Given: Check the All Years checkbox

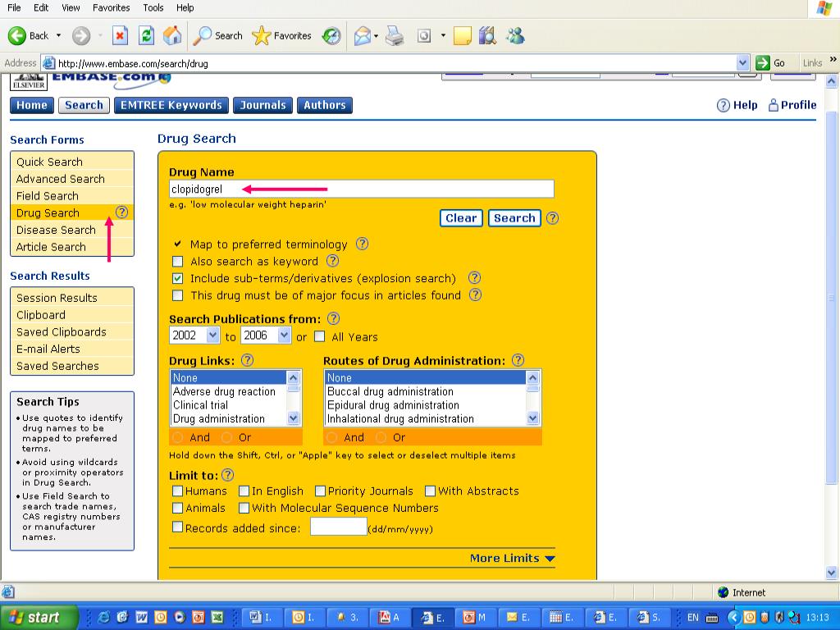Looking at the screenshot, I should (x=319, y=336).
